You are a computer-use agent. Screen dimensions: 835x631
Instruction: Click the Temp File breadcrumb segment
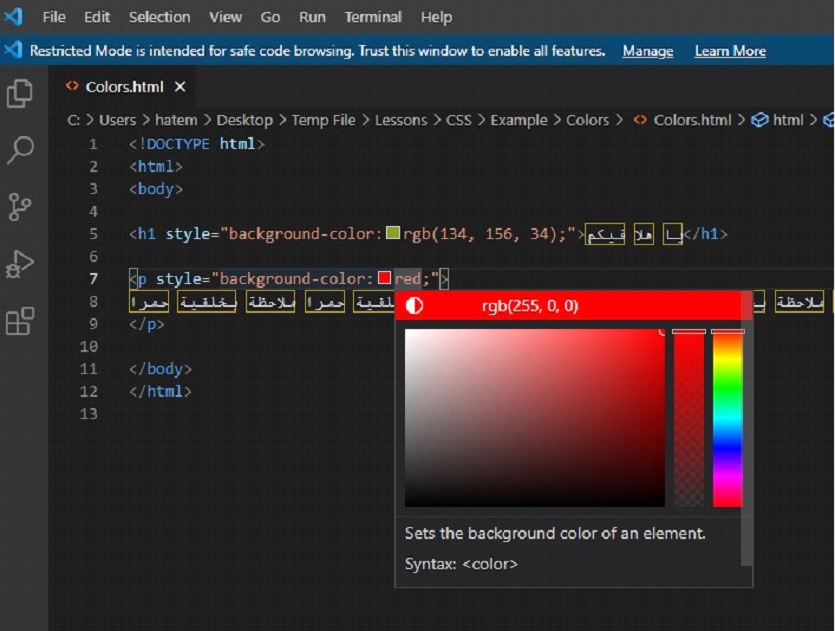pos(323,120)
